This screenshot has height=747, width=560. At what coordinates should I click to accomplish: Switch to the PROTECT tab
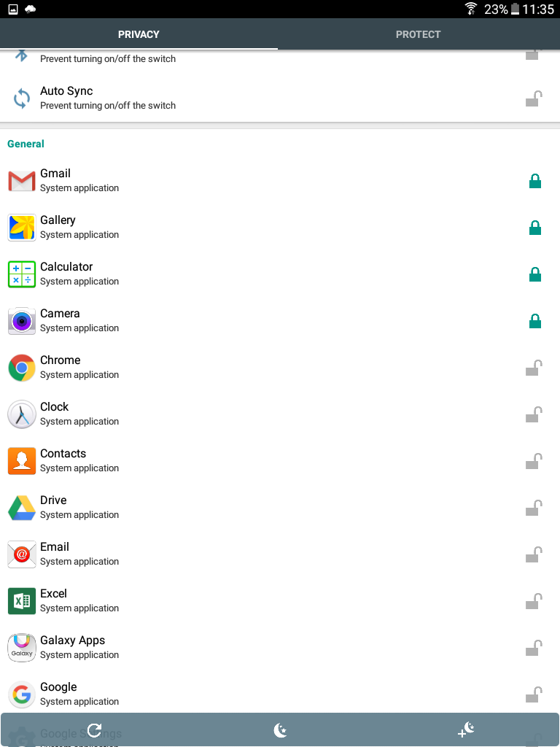click(418, 34)
